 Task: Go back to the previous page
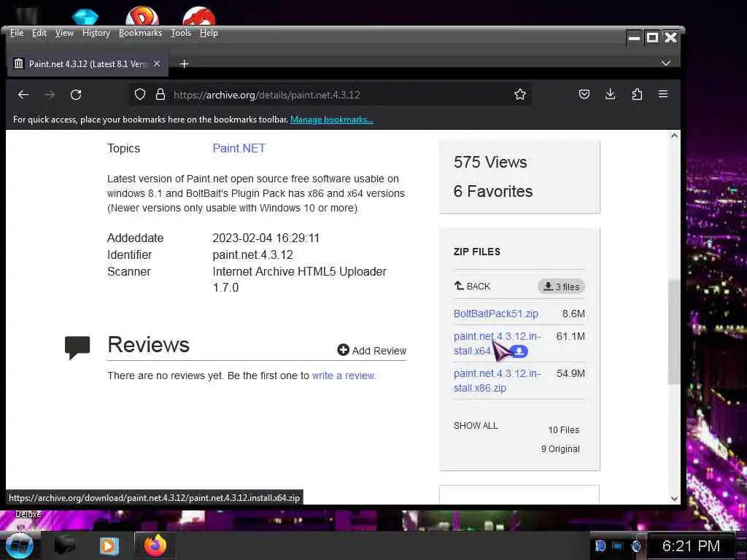pyautogui.click(x=23, y=94)
